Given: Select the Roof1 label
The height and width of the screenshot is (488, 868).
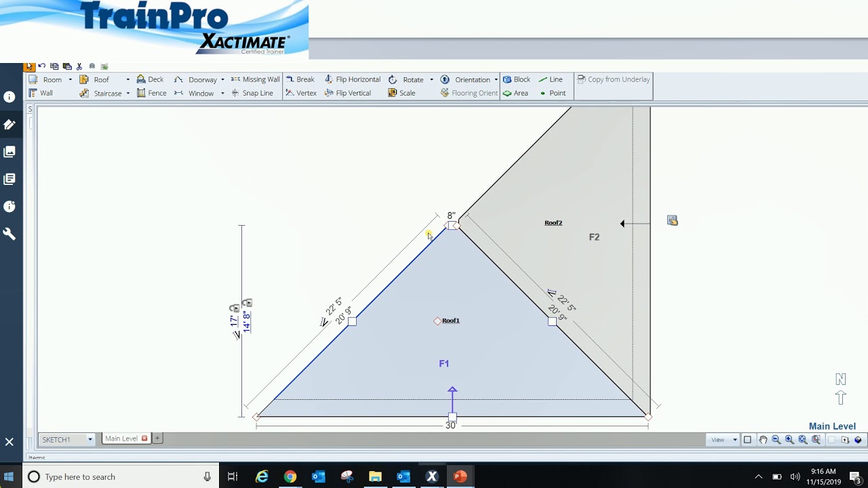Looking at the screenshot, I should (x=450, y=321).
